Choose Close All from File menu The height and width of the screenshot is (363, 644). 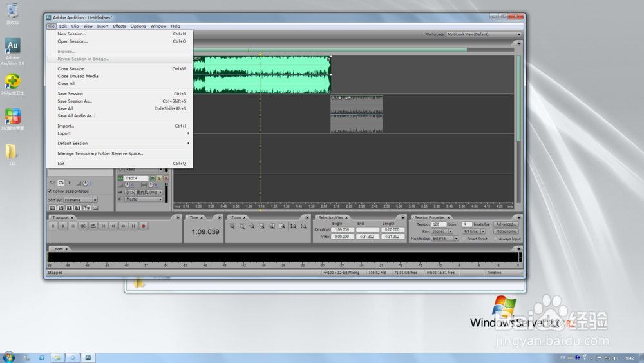[x=120, y=84]
